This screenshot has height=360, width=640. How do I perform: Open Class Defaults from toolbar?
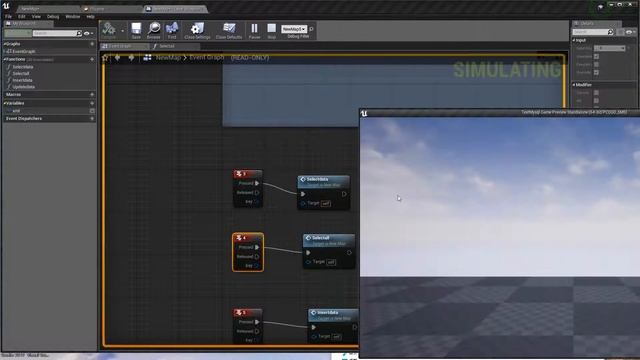click(229, 31)
